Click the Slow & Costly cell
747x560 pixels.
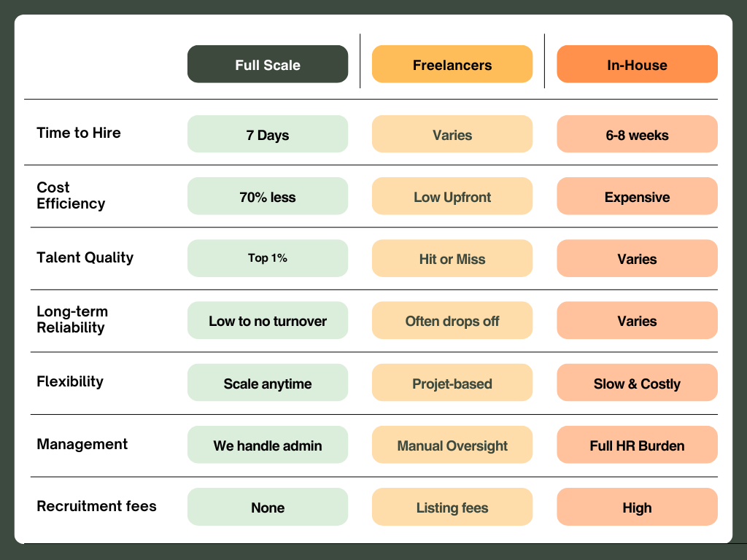tap(637, 382)
